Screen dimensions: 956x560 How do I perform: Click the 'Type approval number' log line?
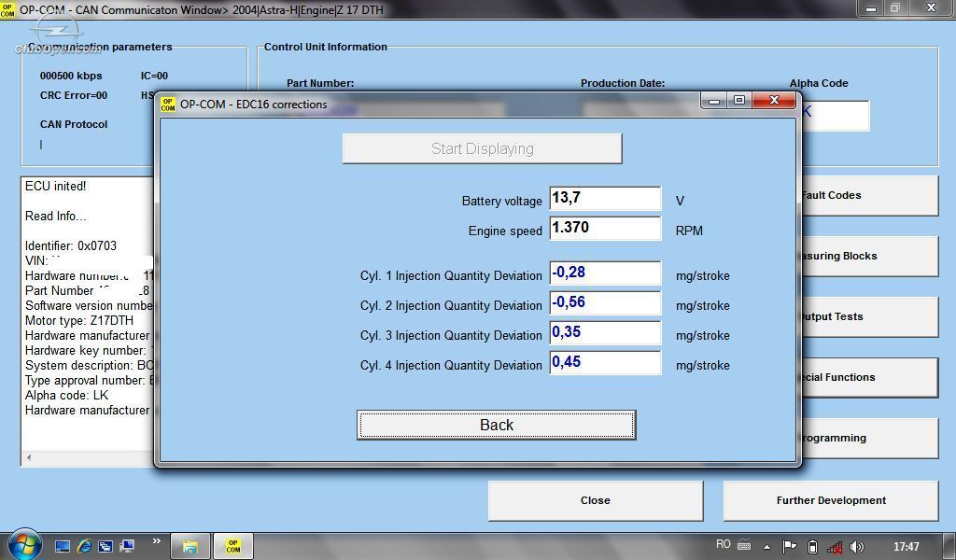coord(89,381)
